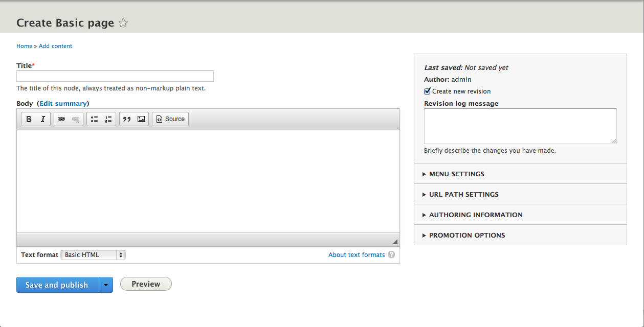Click the Unlink icon in the toolbar
The height and width of the screenshot is (327, 644).
point(75,119)
